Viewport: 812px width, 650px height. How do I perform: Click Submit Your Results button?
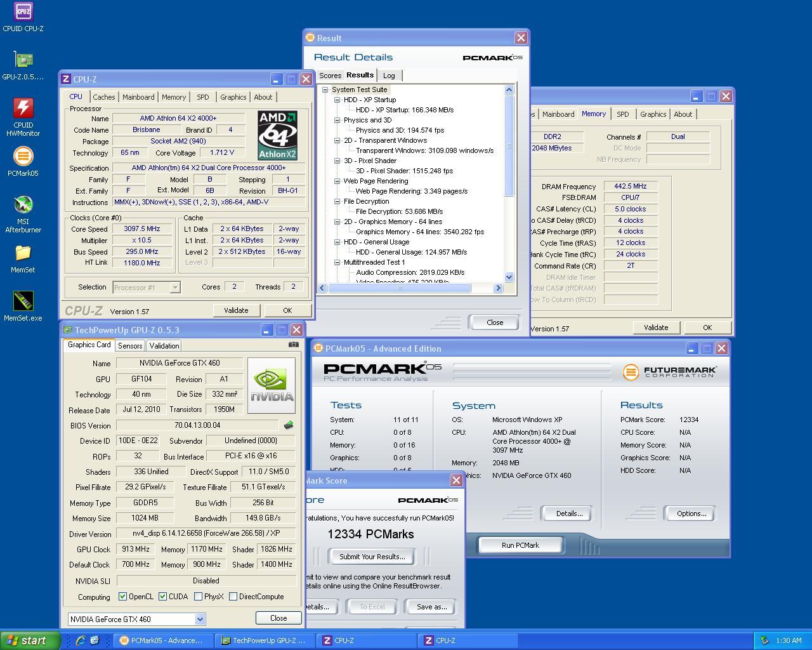pyautogui.click(x=372, y=557)
